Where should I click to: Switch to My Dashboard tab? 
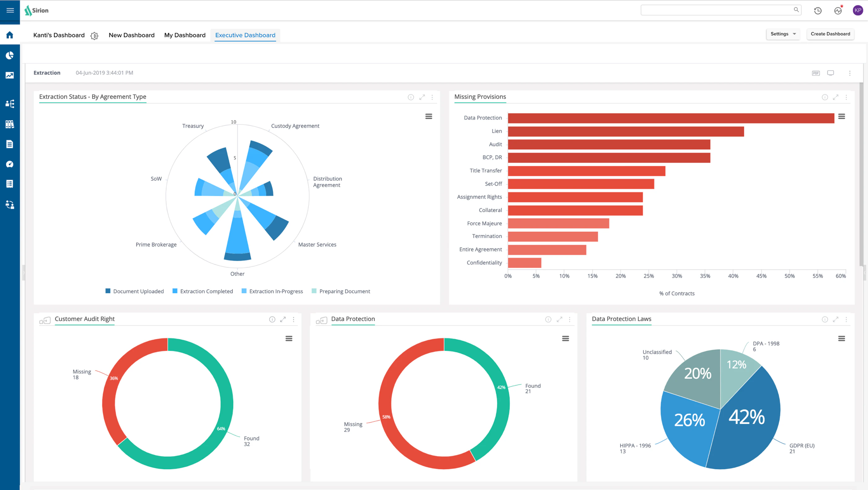[x=185, y=35]
